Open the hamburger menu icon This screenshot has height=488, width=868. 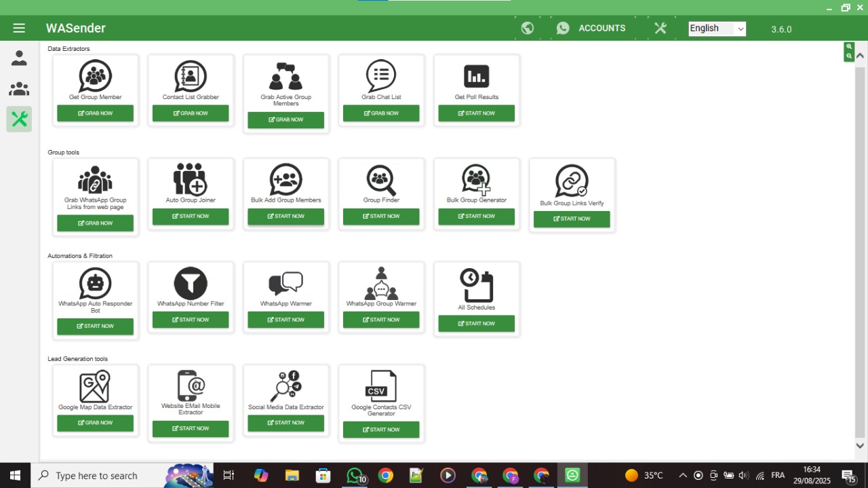[x=19, y=28]
